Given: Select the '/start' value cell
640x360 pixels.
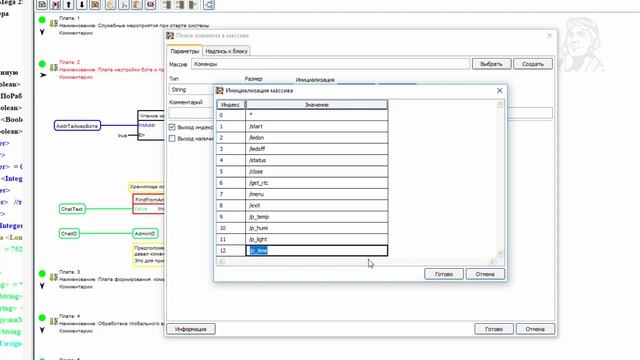Looking at the screenshot, I should coord(317,127).
